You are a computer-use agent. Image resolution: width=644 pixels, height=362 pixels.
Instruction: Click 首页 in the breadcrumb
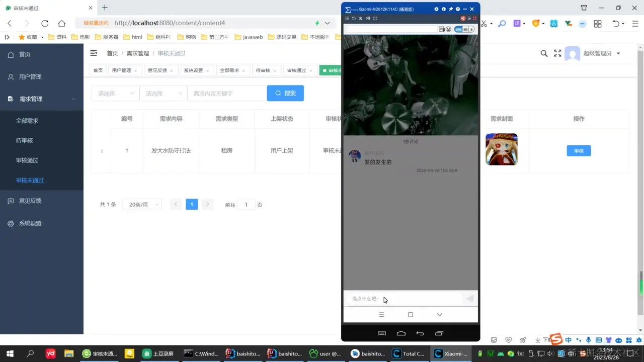tap(112, 53)
